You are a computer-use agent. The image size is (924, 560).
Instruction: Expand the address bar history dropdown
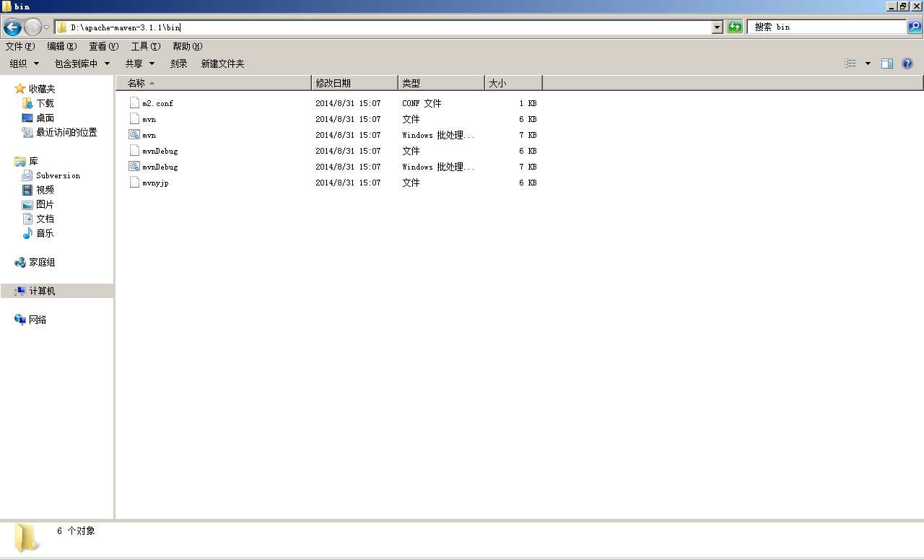717,27
